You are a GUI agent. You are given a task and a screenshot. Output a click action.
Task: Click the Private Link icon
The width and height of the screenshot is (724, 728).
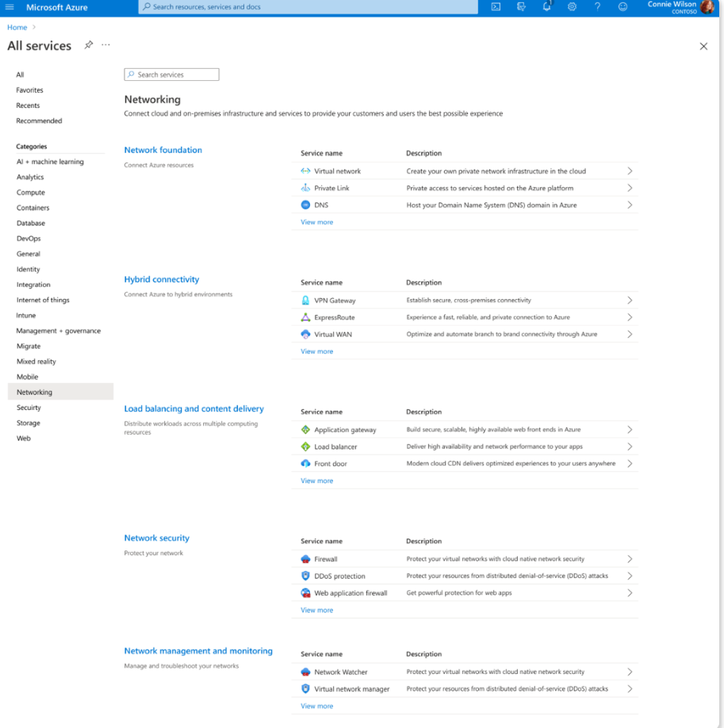[x=305, y=188]
